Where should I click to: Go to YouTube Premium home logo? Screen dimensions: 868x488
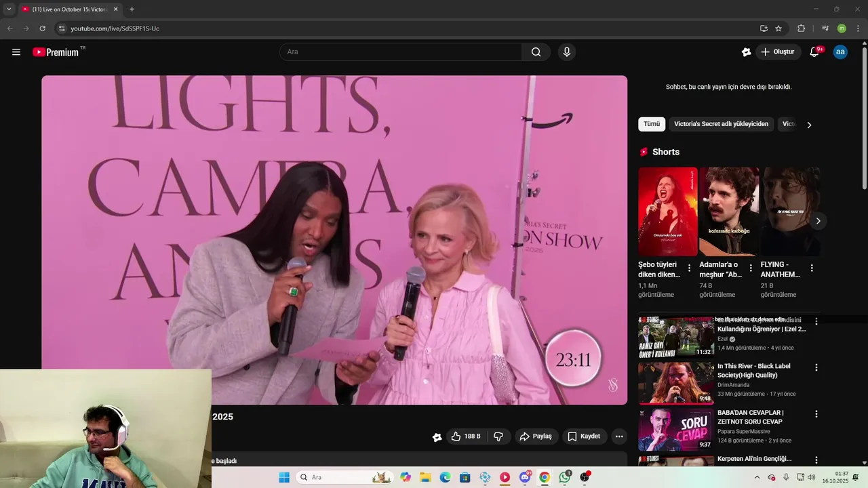click(x=56, y=52)
